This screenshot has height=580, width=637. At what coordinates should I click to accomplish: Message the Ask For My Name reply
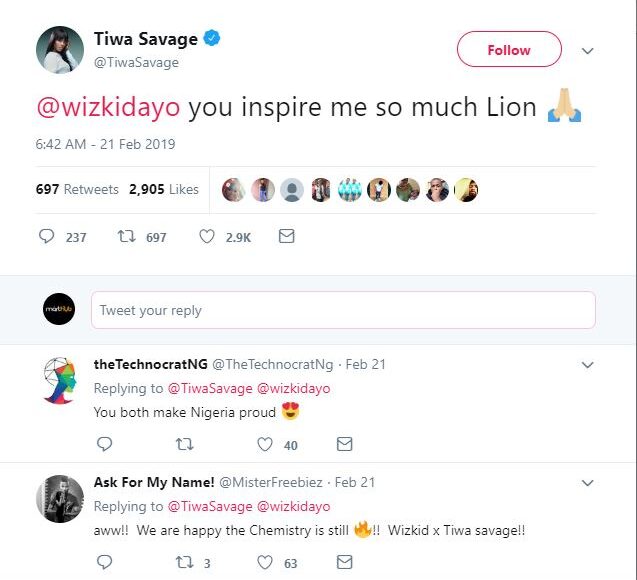click(344, 563)
